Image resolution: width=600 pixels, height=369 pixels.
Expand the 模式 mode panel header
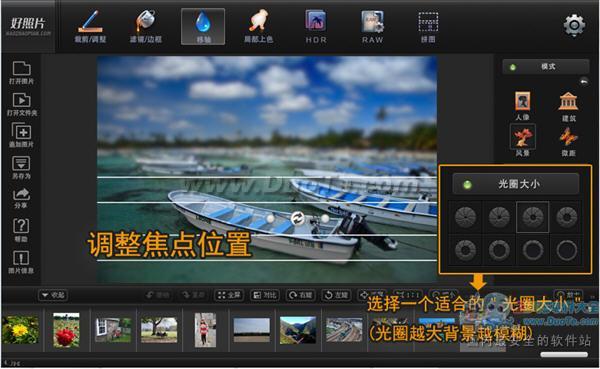click(x=546, y=67)
